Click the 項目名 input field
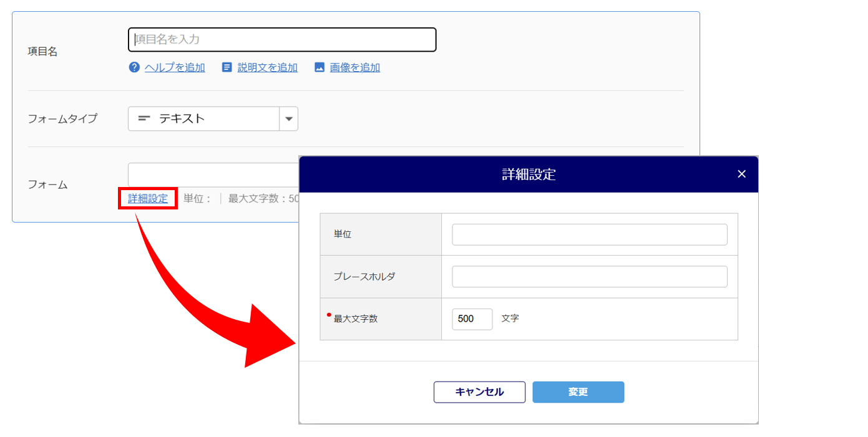 click(x=282, y=39)
